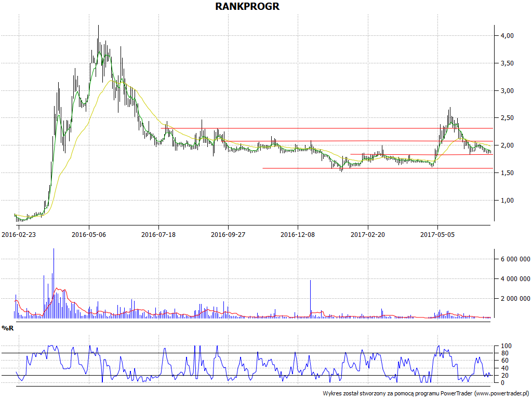
Task: Click the 2016-07-18 date label
Action: (x=158, y=234)
